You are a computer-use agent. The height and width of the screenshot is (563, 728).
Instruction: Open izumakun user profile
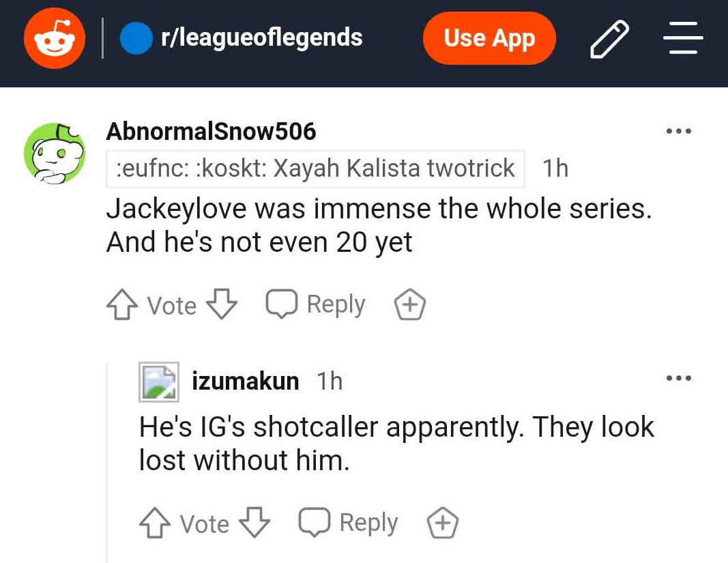pos(246,381)
